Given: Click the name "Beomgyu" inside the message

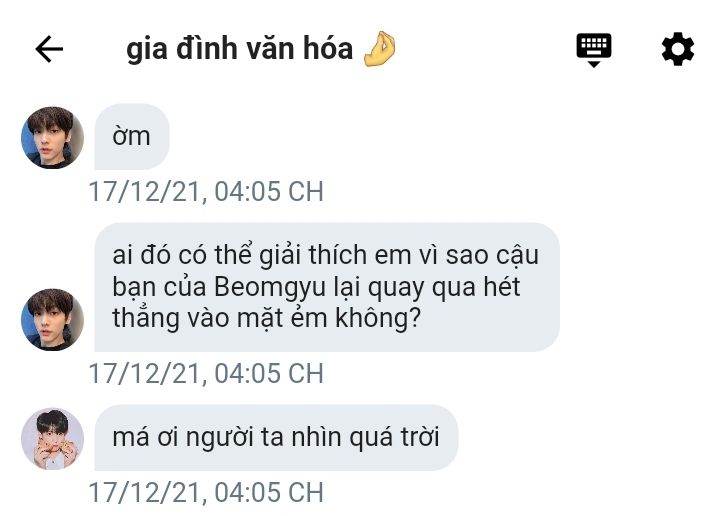Looking at the screenshot, I should tap(269, 288).
